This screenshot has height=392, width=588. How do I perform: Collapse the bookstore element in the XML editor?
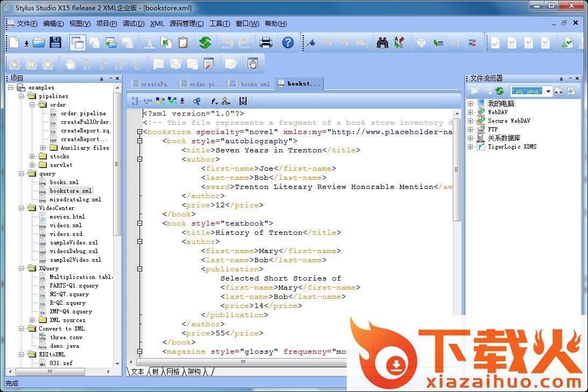point(139,132)
